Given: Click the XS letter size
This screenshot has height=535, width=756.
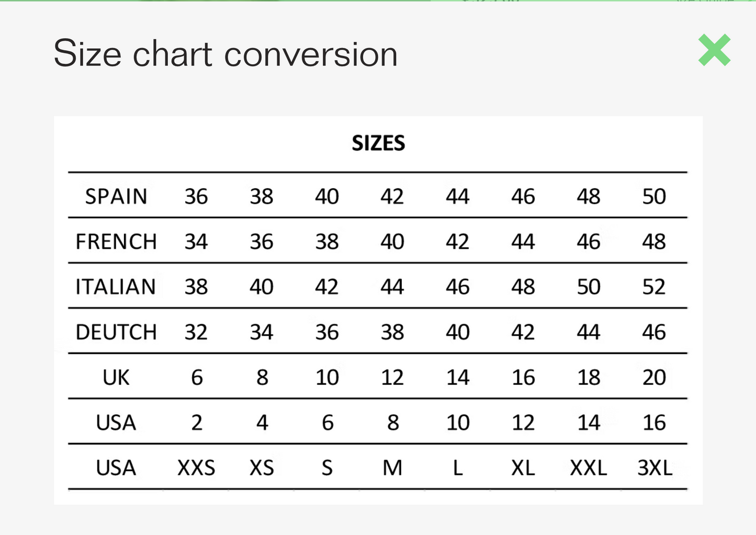Looking at the screenshot, I should 262,468.
